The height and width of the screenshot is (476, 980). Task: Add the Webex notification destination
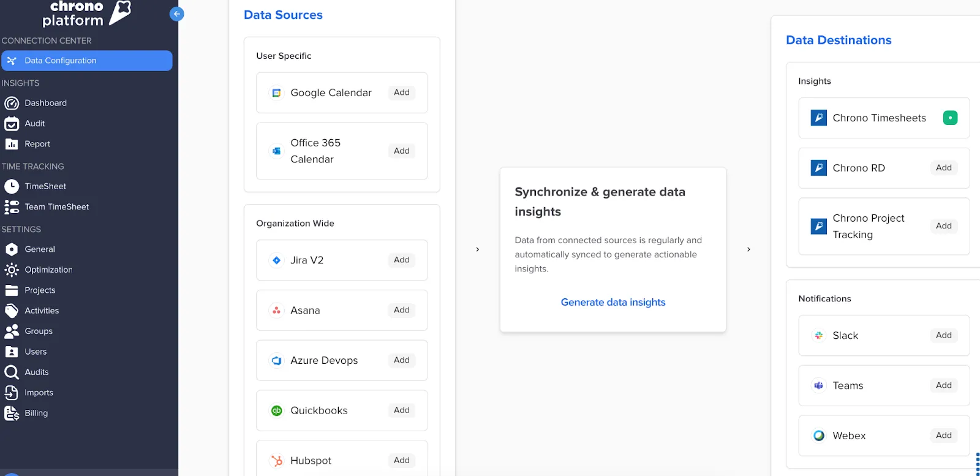pyautogui.click(x=943, y=436)
